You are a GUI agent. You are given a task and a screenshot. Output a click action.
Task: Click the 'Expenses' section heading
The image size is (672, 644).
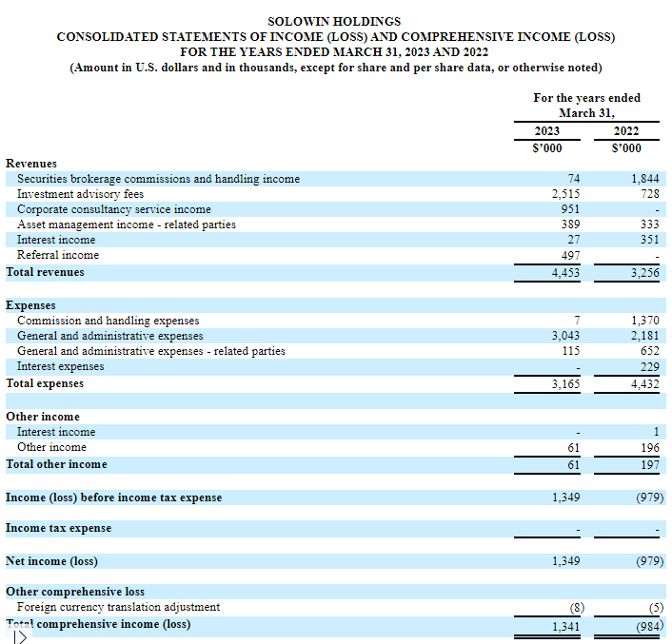click(30, 305)
